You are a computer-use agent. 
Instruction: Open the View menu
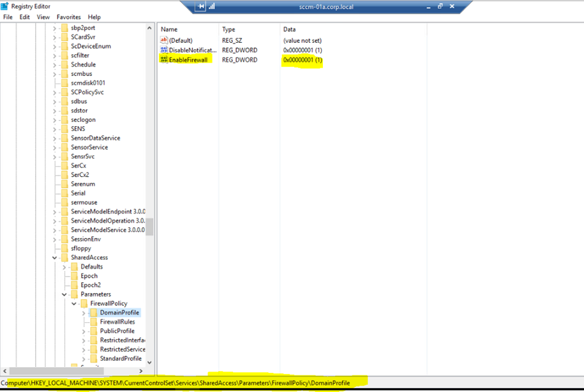tap(43, 17)
